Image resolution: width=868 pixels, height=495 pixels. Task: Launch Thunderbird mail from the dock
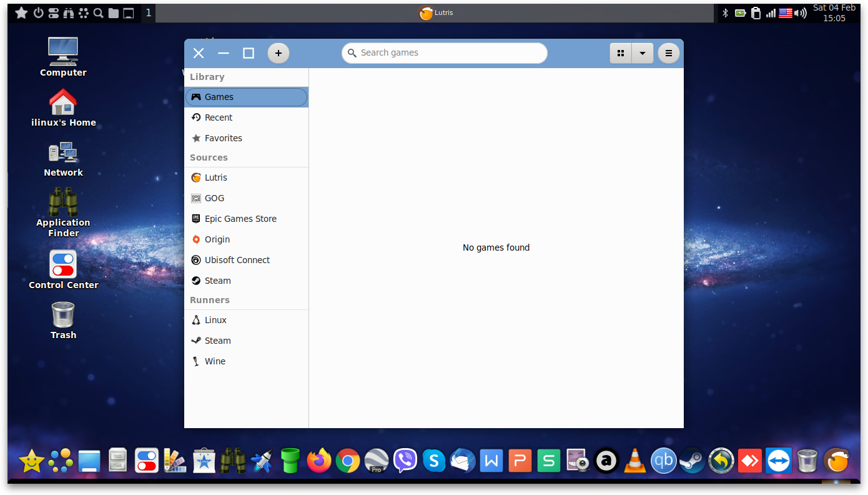click(463, 461)
